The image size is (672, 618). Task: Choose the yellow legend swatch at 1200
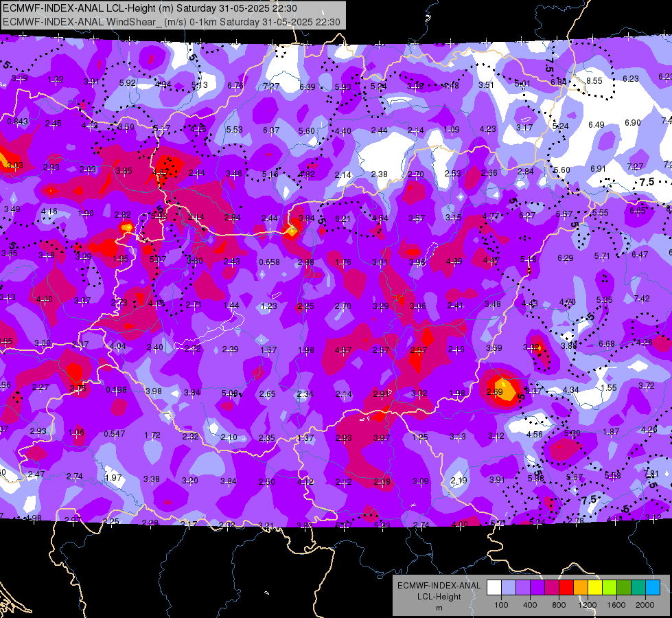click(595, 588)
